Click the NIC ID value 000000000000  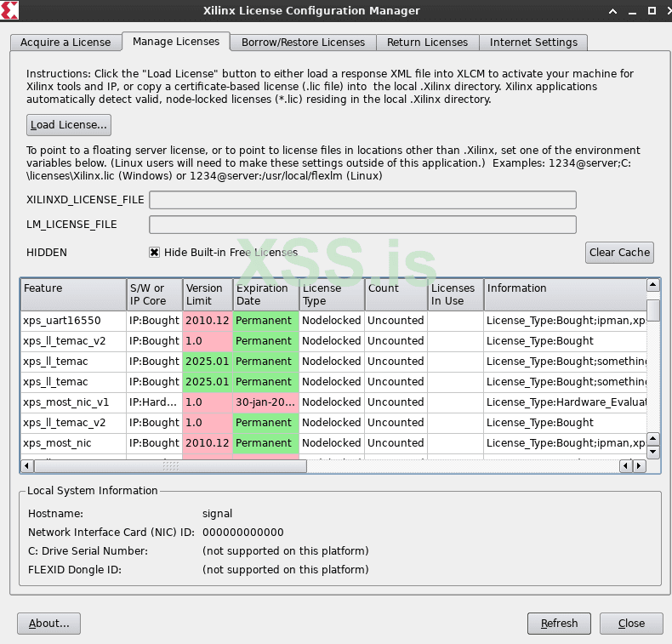(x=243, y=533)
